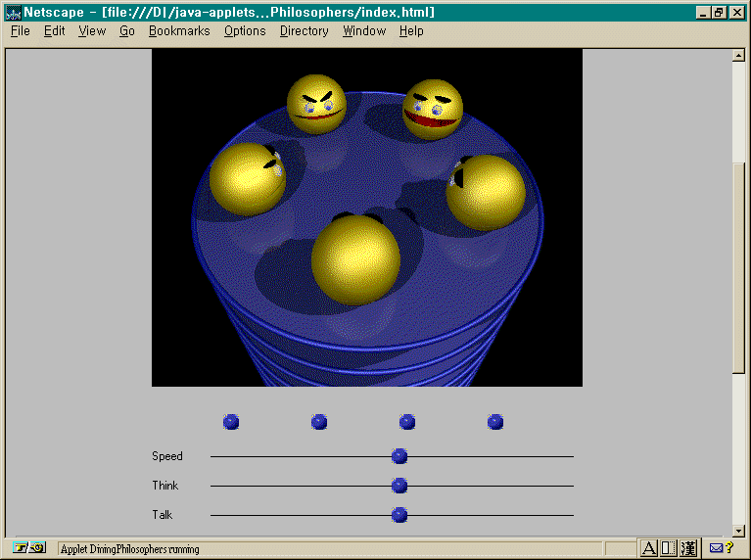Click the front center philosopher sphere
Viewport: 751px width, 560px height.
point(355,259)
